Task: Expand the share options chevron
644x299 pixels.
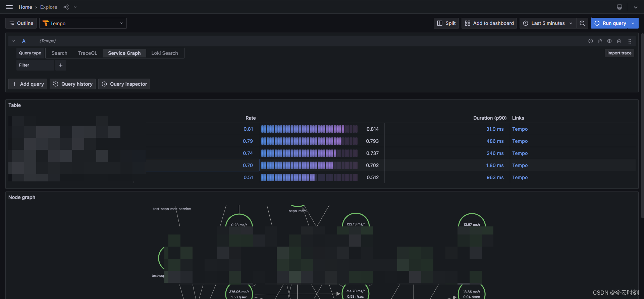Action: 75,7
